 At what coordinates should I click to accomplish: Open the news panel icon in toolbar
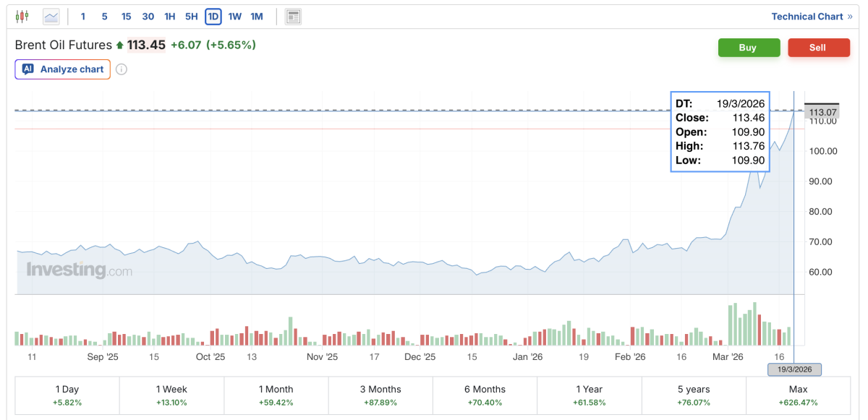pyautogui.click(x=293, y=16)
